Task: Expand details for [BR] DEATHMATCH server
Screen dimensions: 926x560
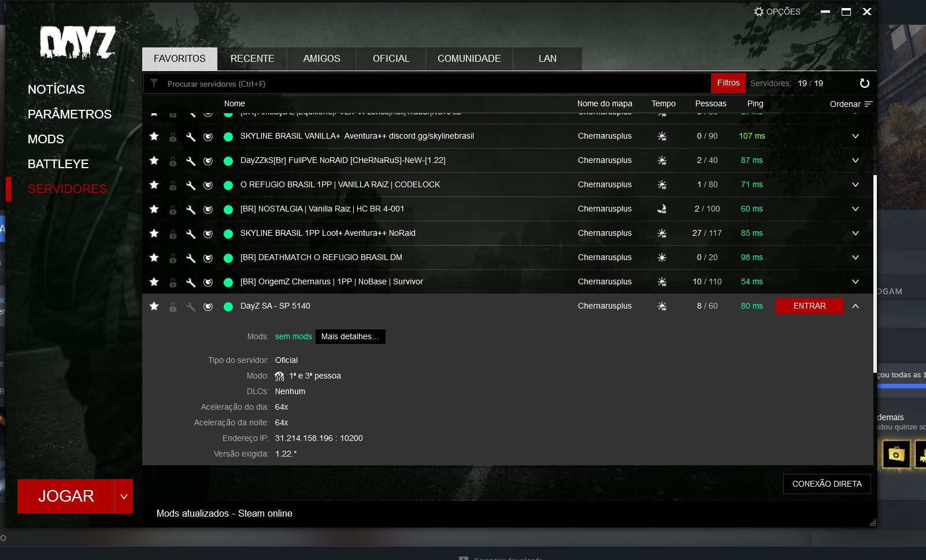Action: pos(855,258)
